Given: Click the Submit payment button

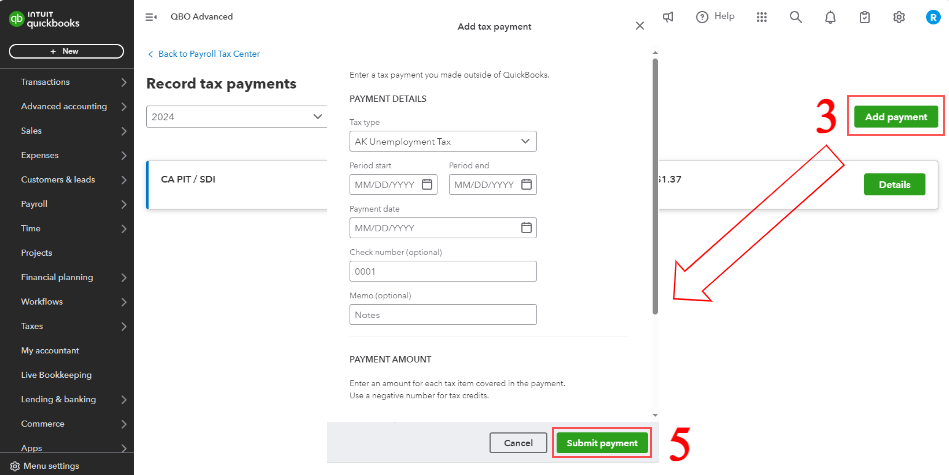Looking at the screenshot, I should coord(602,442).
